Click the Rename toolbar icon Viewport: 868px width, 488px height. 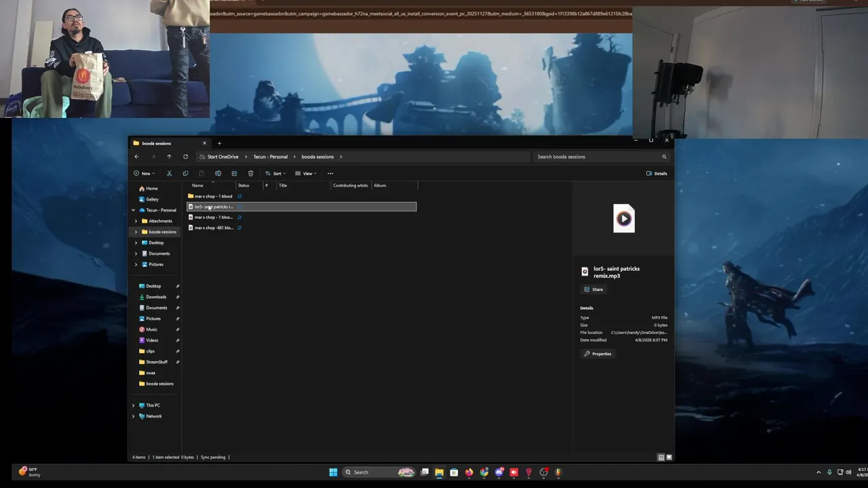pos(218,174)
